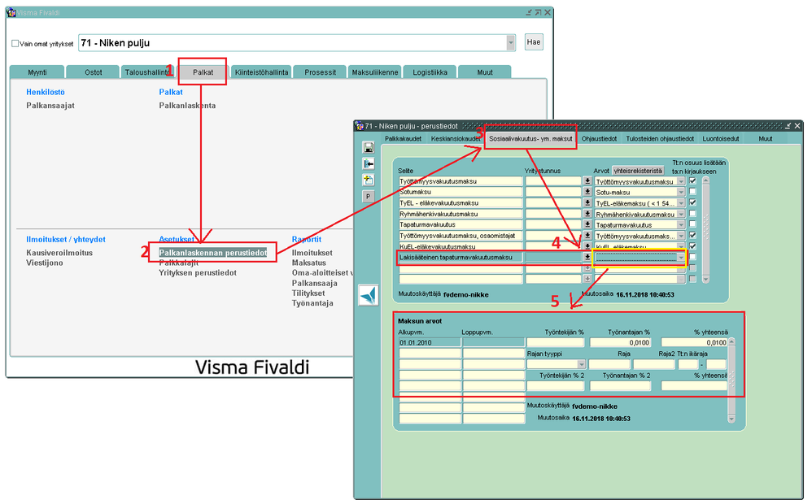Switch to the Myynti tab

click(x=37, y=72)
